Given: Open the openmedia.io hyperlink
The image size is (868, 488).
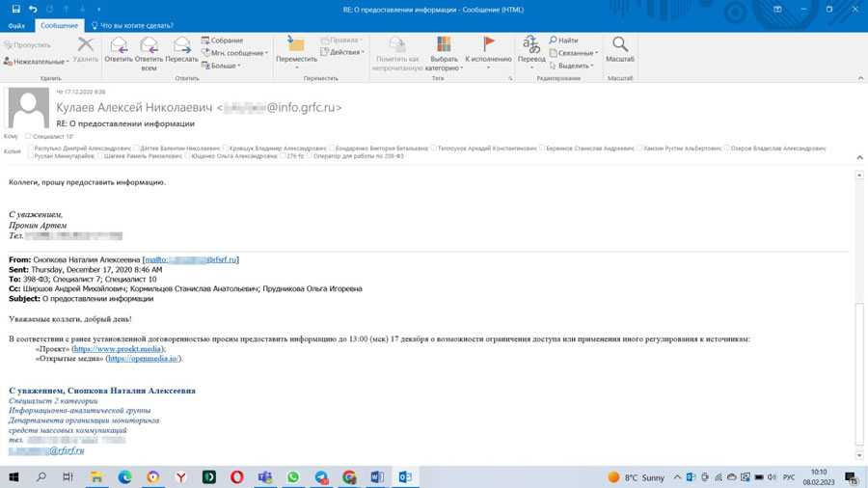Looking at the screenshot, I should tap(143, 359).
